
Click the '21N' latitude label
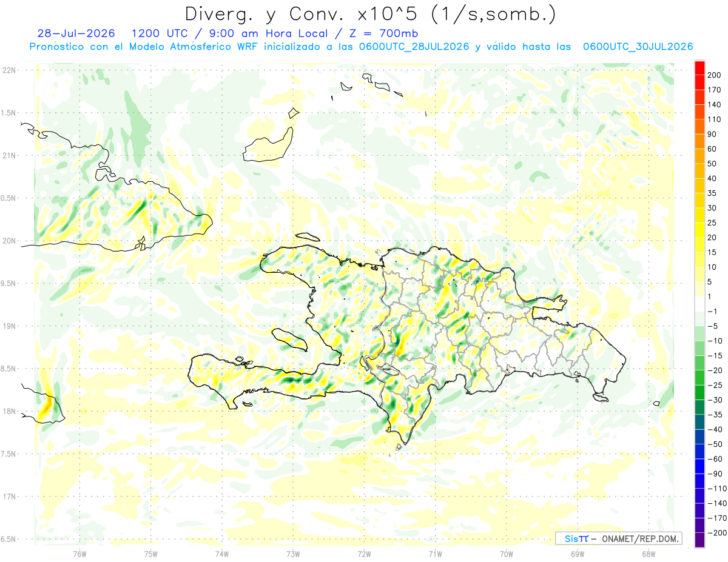pos(9,155)
